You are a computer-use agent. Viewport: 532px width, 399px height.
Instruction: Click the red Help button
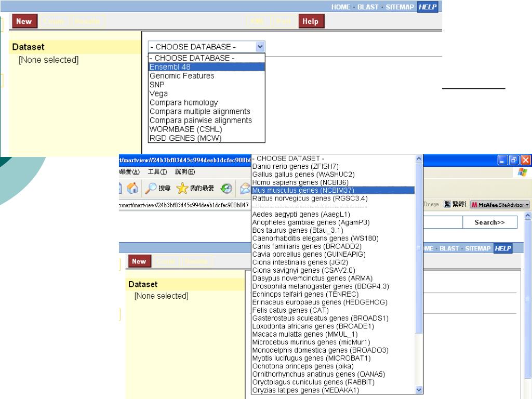[x=311, y=21]
